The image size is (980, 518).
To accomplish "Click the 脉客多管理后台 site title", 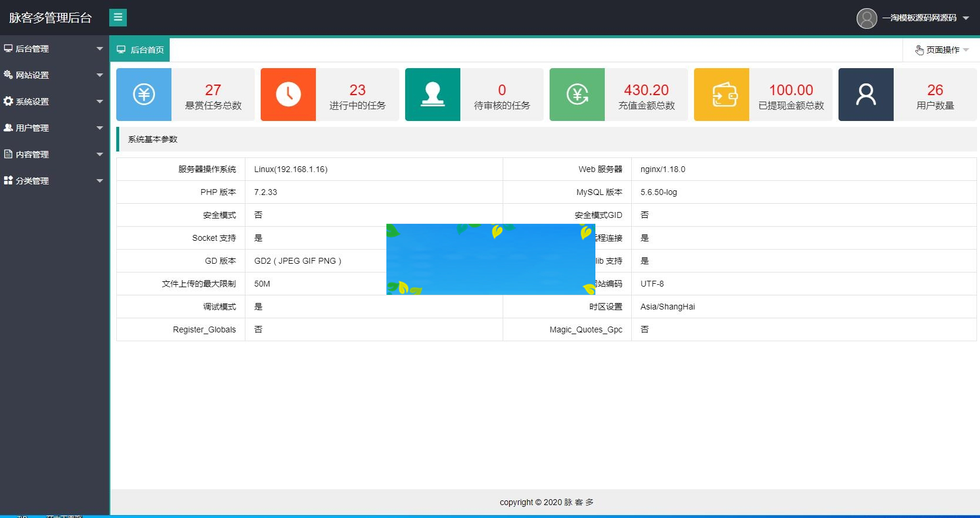I will click(50, 18).
